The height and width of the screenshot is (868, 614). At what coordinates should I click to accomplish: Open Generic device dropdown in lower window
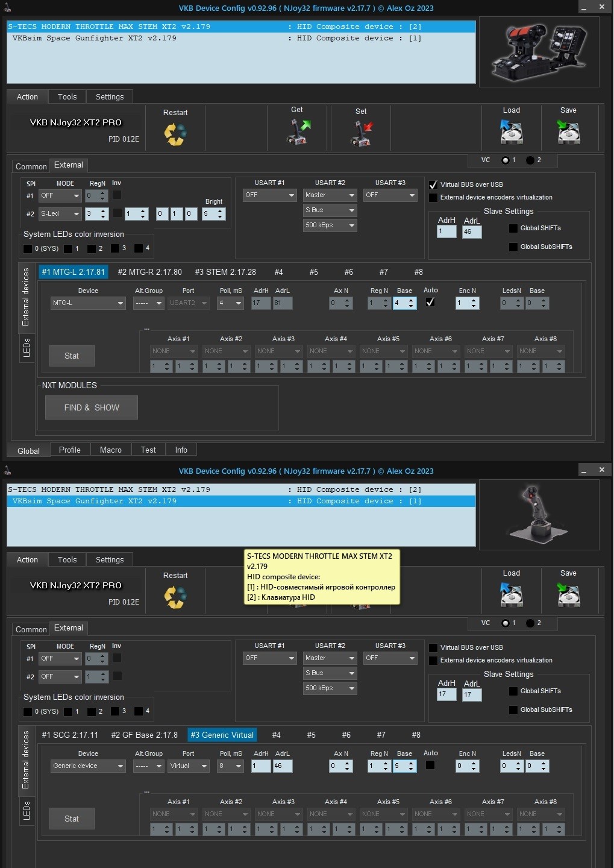[88, 766]
